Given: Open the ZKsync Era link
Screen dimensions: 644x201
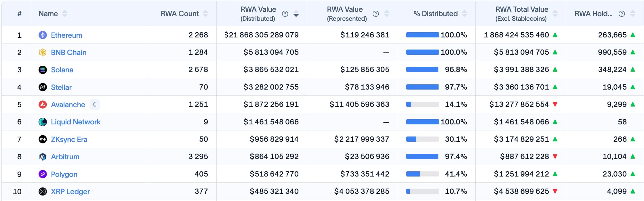Looking at the screenshot, I should coord(69,139).
